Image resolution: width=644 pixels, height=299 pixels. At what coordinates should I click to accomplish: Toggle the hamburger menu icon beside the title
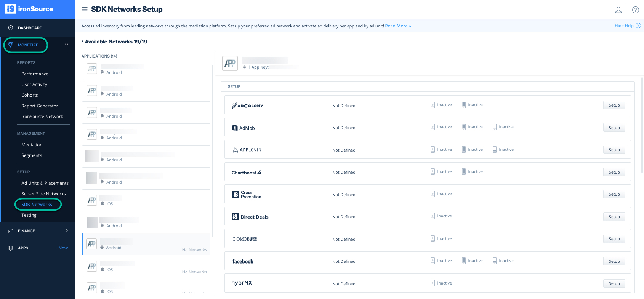pyautogui.click(x=85, y=9)
